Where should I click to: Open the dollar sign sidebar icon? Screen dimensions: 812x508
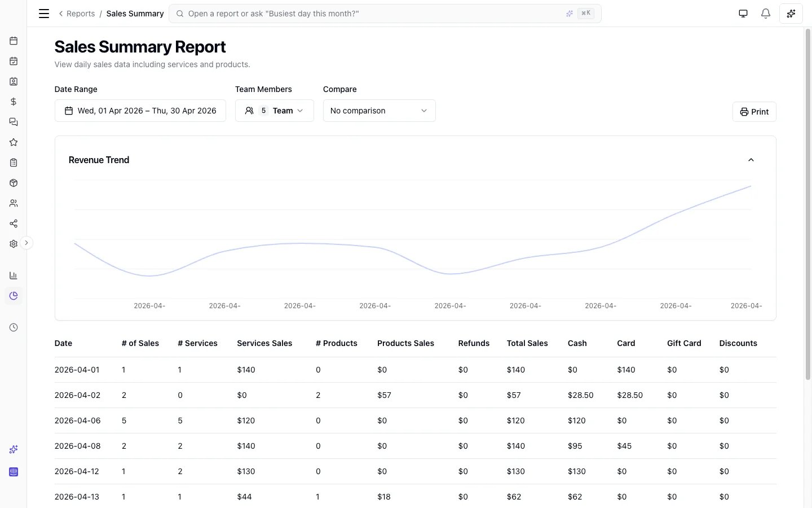point(14,102)
